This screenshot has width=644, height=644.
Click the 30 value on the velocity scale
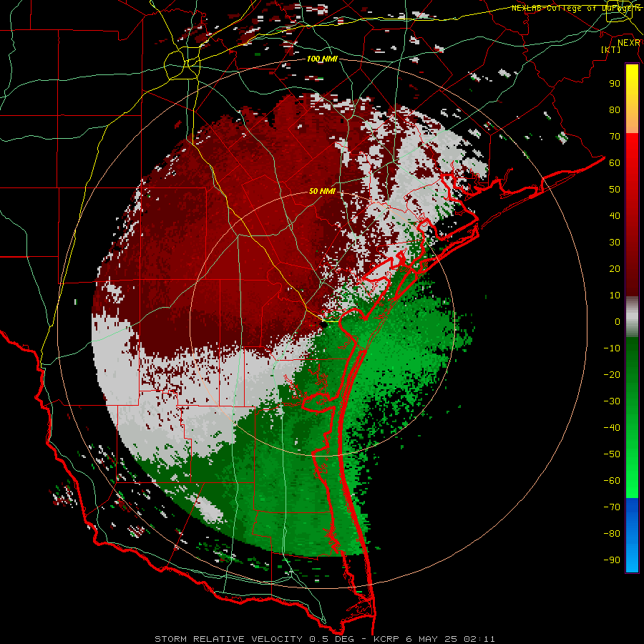coord(615,243)
